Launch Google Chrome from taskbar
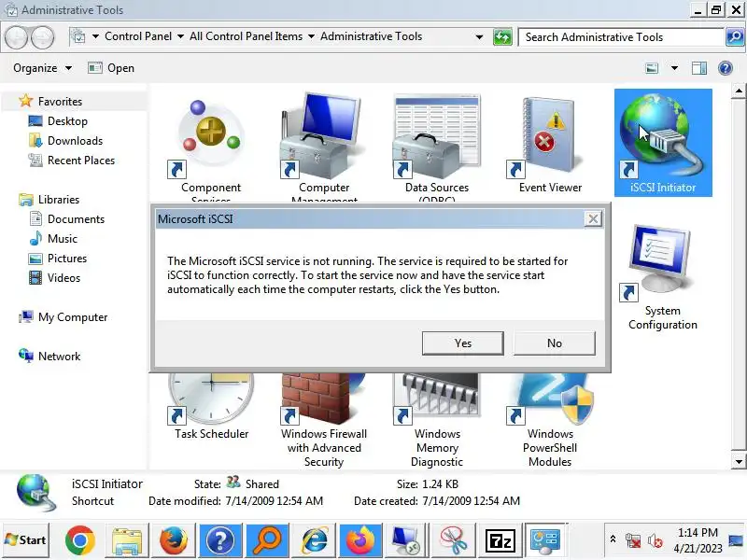Screen dimensions: 747x560 (79, 540)
